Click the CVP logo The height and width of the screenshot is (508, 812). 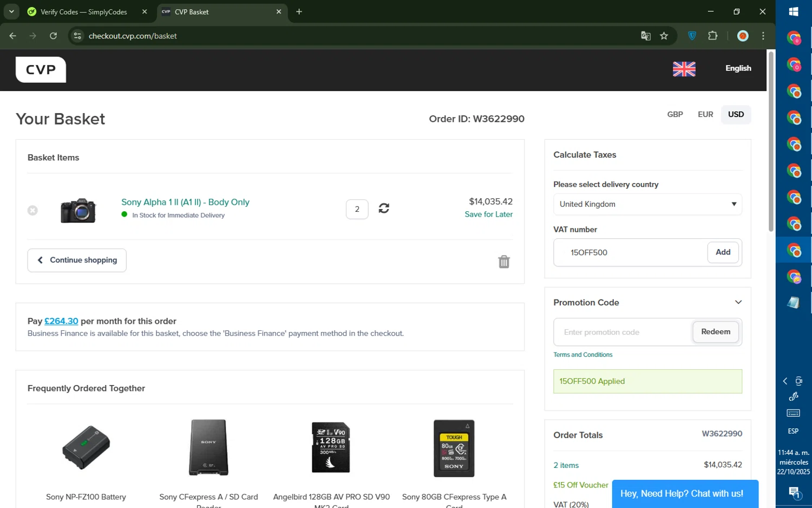[x=41, y=70]
